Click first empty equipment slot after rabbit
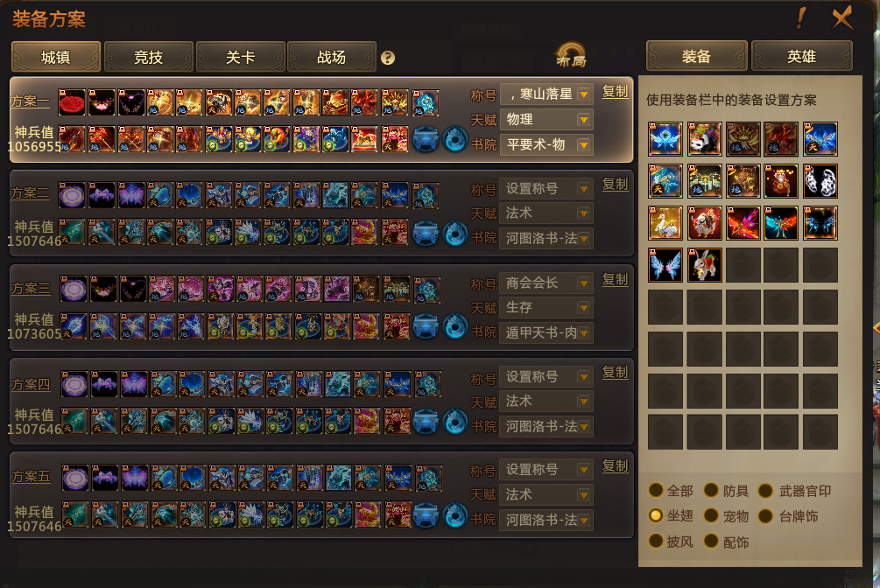 [x=743, y=264]
